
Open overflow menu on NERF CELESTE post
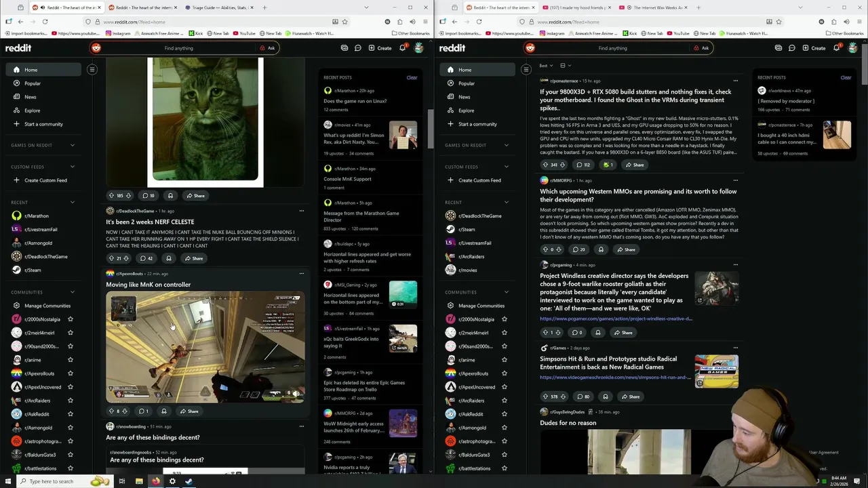(x=302, y=211)
